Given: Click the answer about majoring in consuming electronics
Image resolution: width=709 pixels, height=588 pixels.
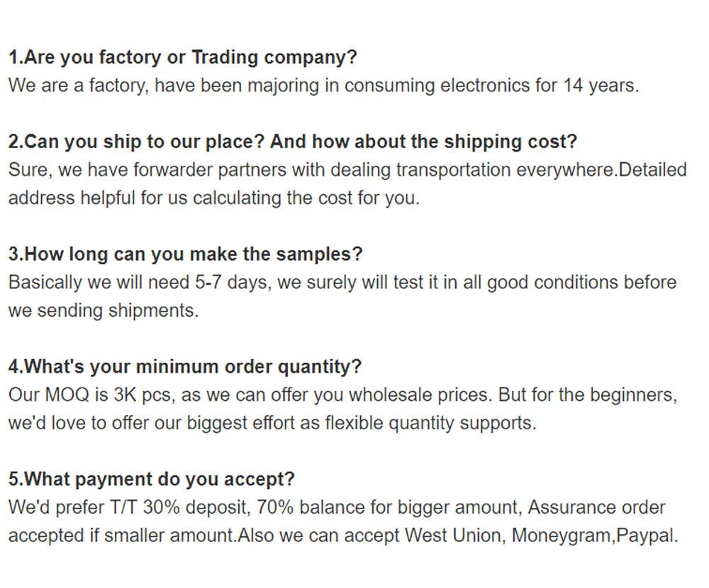Looking at the screenshot, I should pos(324,86).
